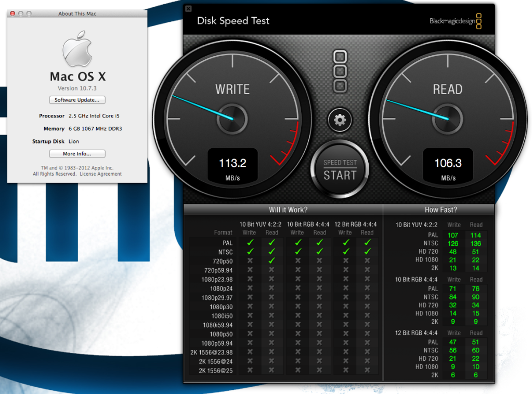The width and height of the screenshot is (532, 394).
Task: Open More Info in About This Mac
Action: pyautogui.click(x=77, y=154)
